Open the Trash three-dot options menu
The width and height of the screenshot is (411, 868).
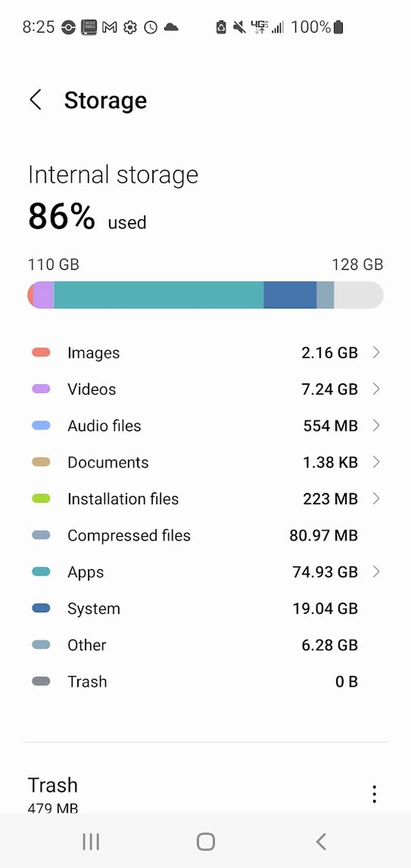374,793
